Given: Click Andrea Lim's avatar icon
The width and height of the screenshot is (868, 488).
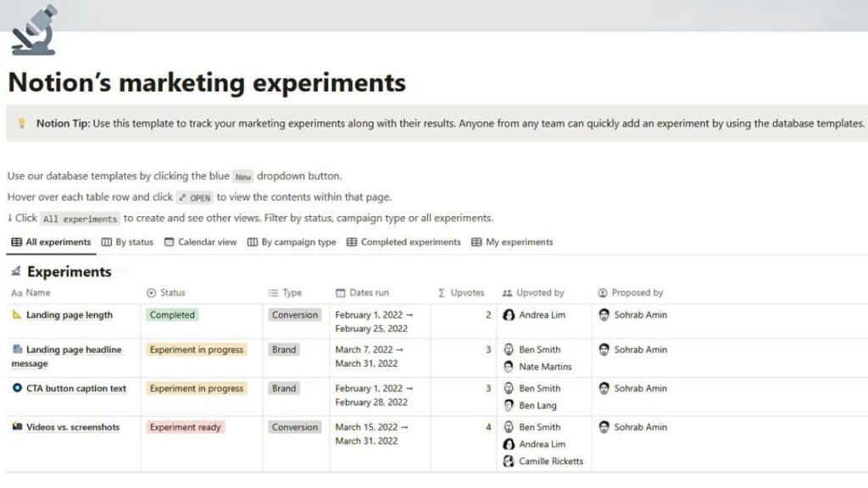Looking at the screenshot, I should [x=509, y=314].
